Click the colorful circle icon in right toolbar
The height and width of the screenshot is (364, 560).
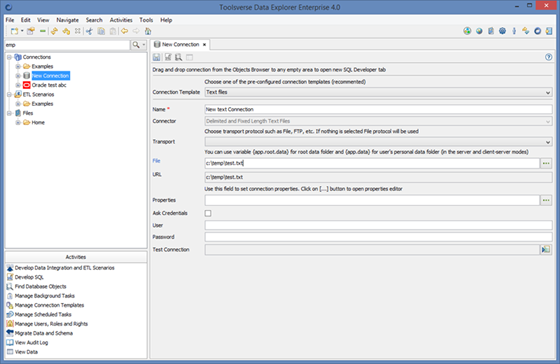(467, 31)
